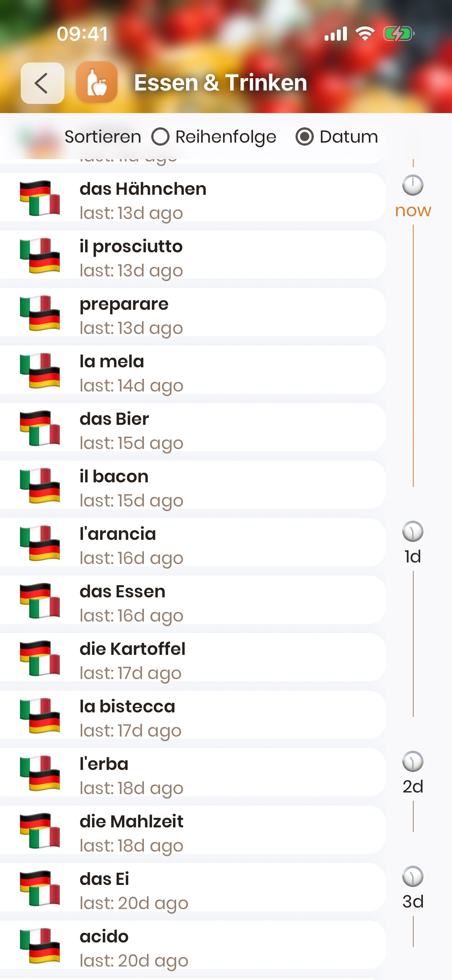Select the Reihenfolge sort radio button
Viewport: 452px width, 980px height.
click(160, 137)
